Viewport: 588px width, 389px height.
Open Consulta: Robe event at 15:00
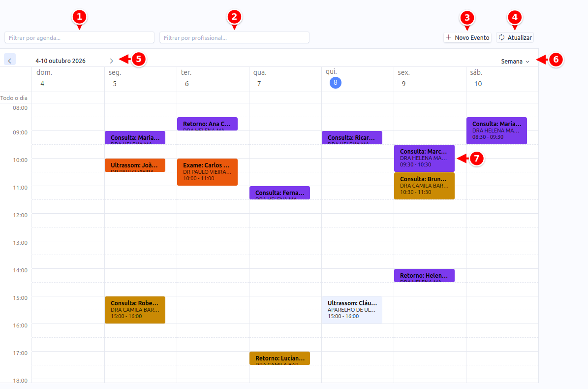pos(135,310)
